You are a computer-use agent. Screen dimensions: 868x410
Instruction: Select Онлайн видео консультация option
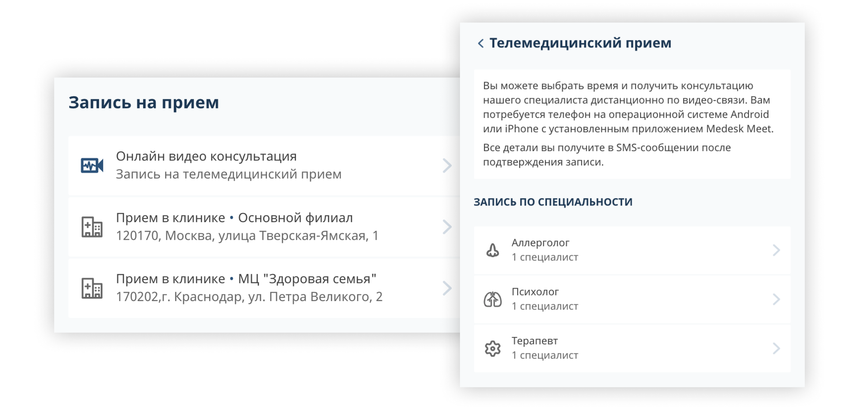pos(264,165)
